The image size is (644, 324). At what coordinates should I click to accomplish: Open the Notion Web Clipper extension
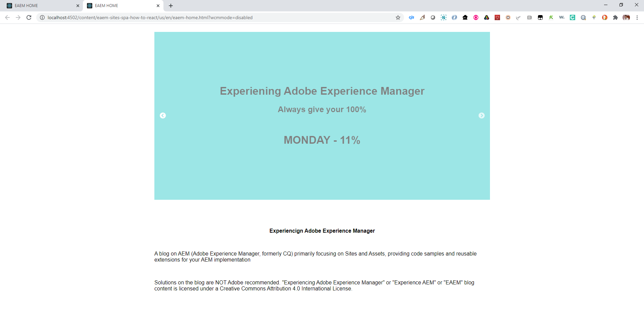point(444,17)
